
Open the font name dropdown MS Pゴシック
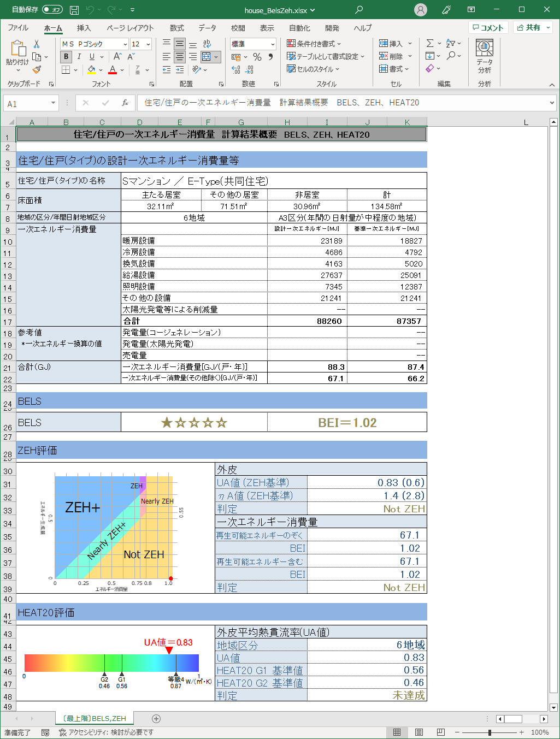point(125,44)
